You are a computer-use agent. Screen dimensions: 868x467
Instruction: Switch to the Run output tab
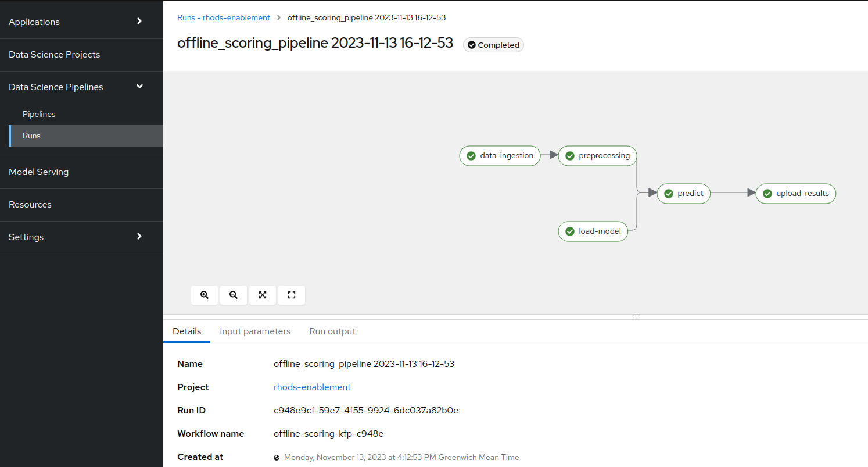(332, 331)
